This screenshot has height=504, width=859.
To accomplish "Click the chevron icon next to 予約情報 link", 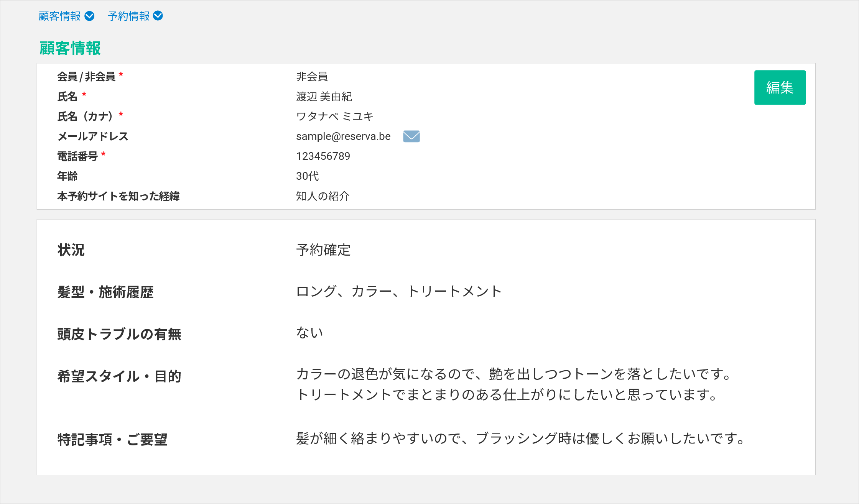I will point(158,16).
